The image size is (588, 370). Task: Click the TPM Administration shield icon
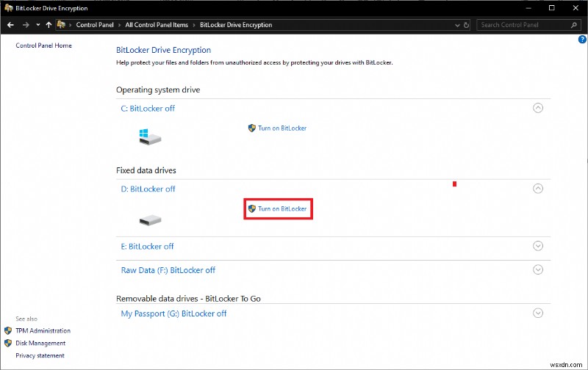tap(8, 330)
